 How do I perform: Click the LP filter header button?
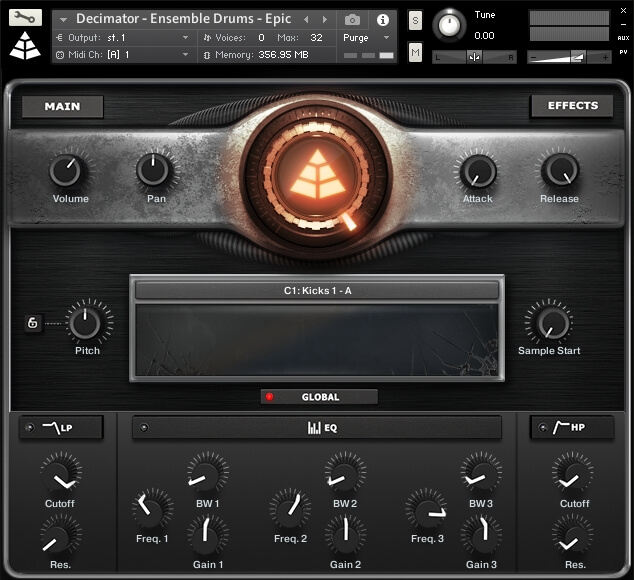pos(61,428)
